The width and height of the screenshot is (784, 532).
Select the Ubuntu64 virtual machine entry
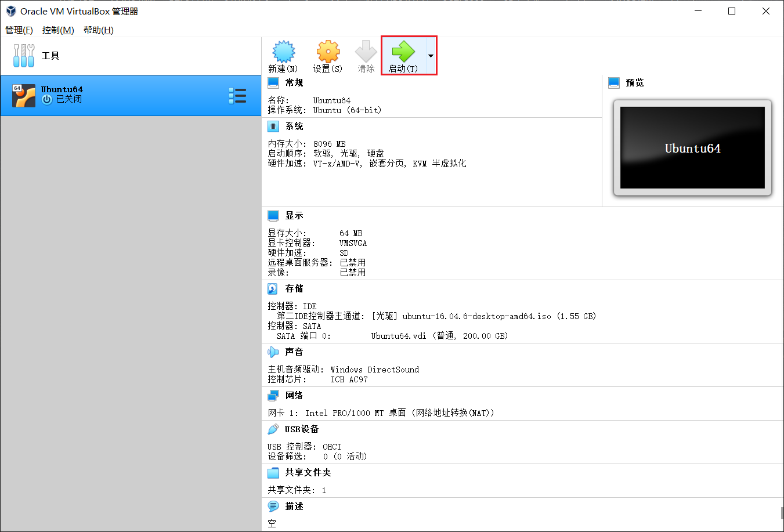[131, 96]
